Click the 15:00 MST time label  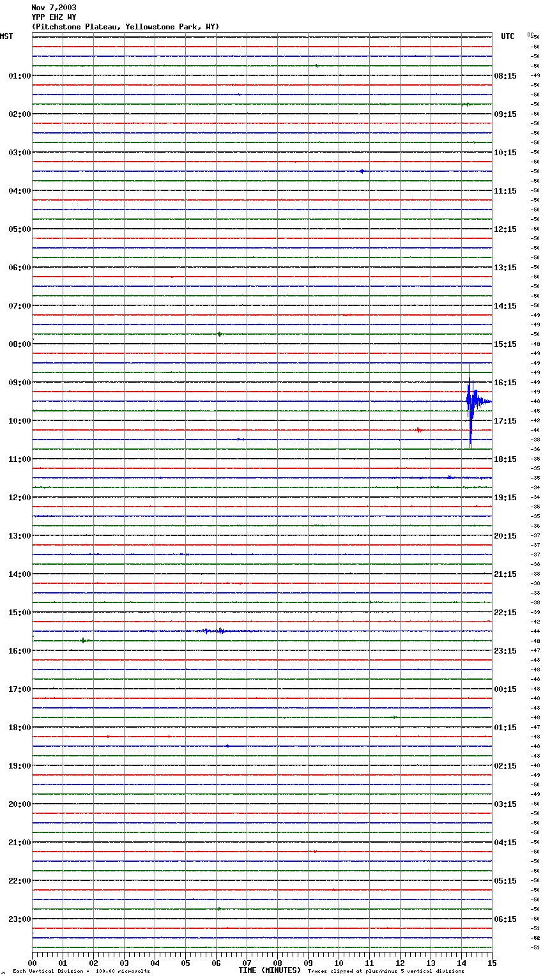20,613
